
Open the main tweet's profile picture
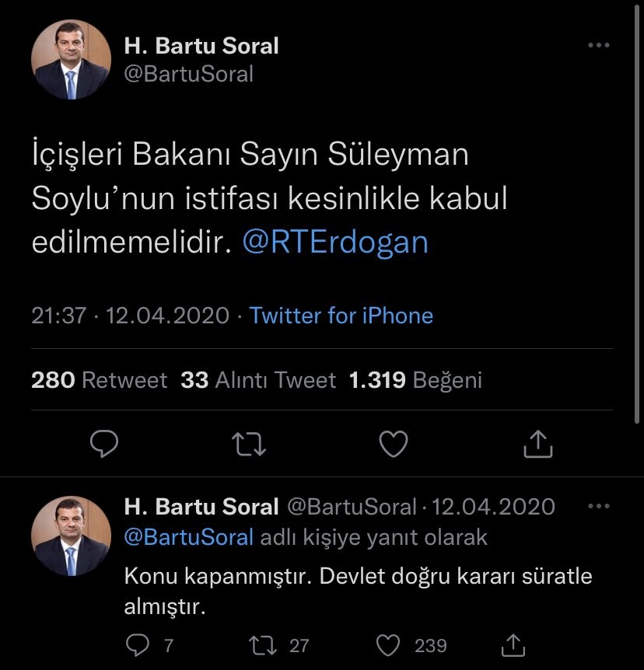pos(71,60)
